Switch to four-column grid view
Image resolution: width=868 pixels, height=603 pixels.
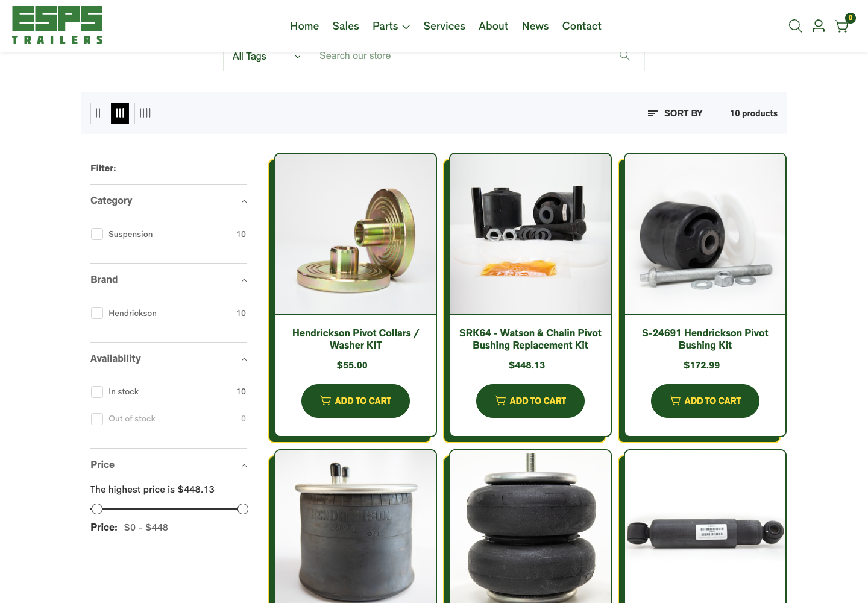[145, 113]
